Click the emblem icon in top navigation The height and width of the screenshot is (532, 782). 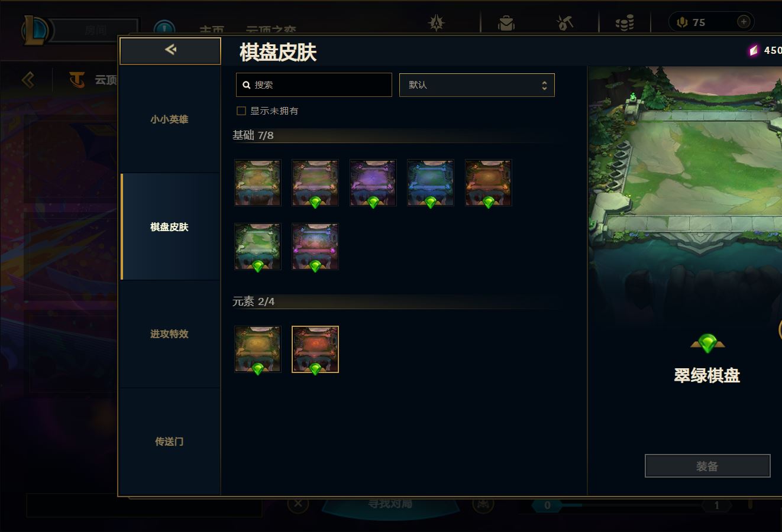[437, 23]
